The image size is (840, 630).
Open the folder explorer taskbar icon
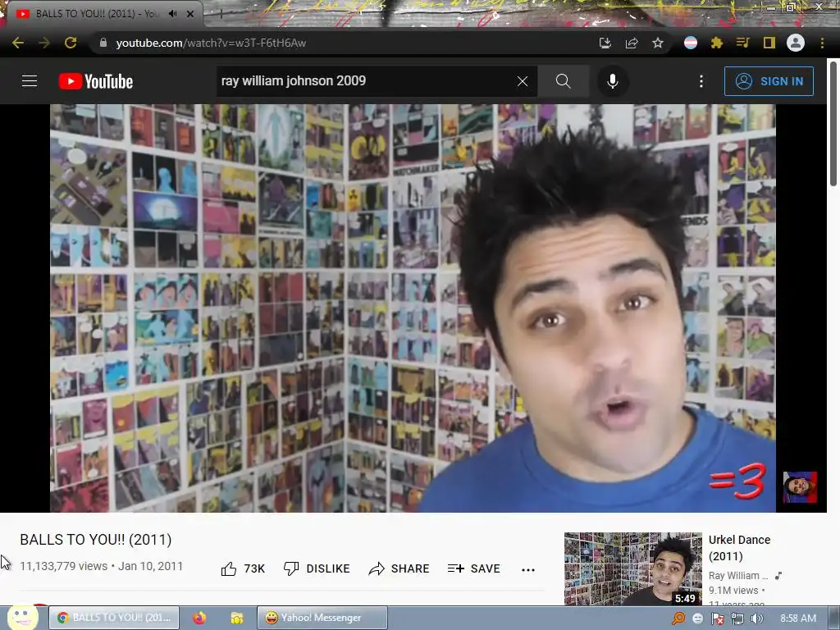pos(236,619)
